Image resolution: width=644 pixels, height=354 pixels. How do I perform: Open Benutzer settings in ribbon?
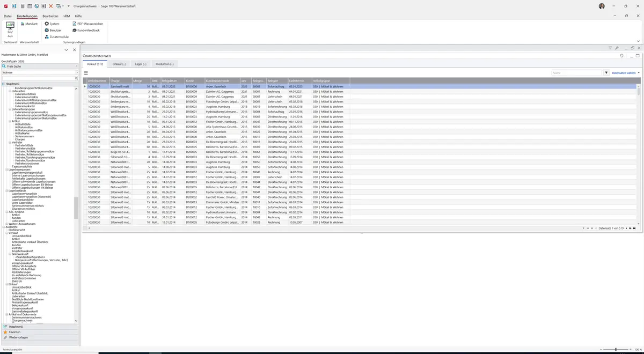pos(53,30)
